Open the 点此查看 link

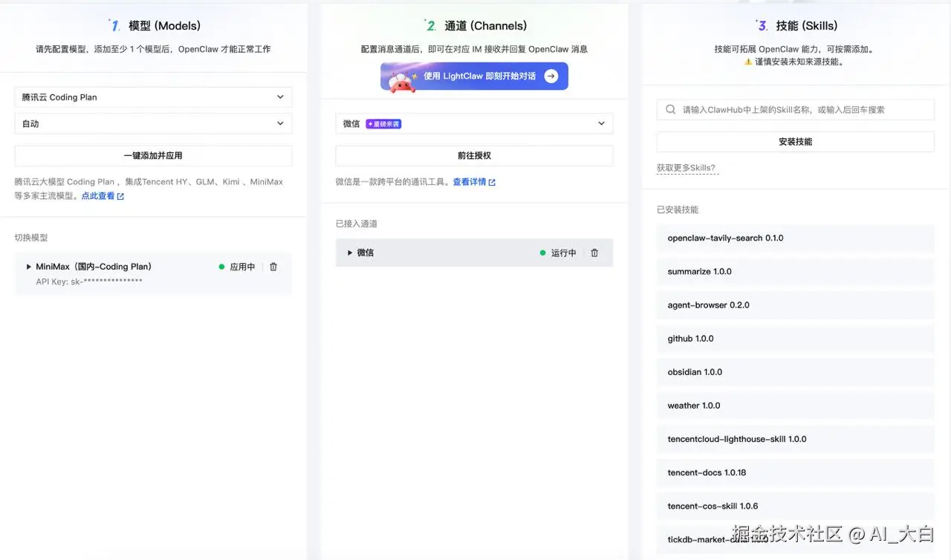98,196
